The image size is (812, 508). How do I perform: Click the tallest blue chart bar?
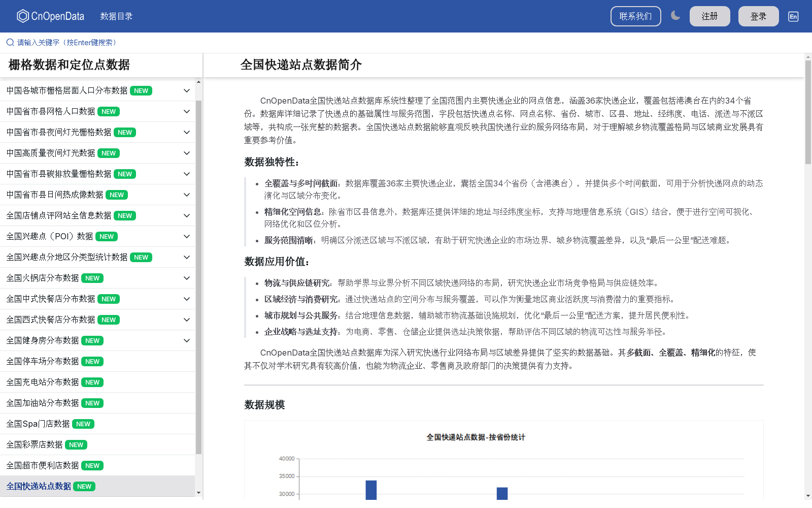pos(371,490)
